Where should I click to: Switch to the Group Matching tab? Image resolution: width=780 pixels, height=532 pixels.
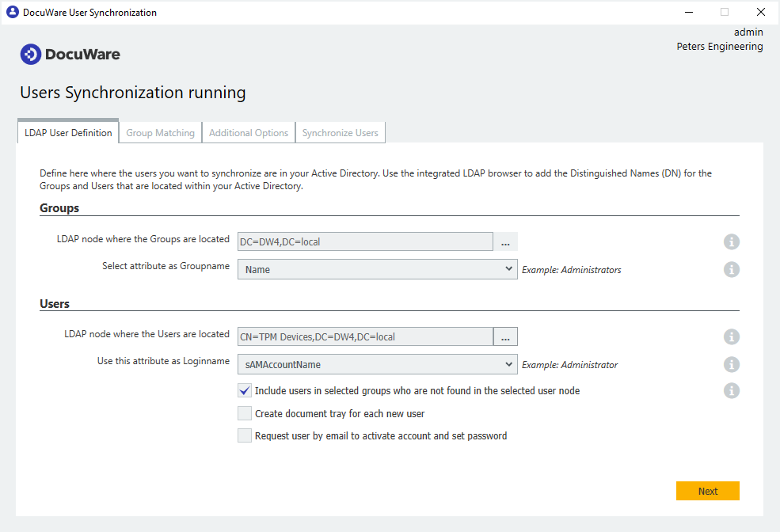[x=159, y=132]
